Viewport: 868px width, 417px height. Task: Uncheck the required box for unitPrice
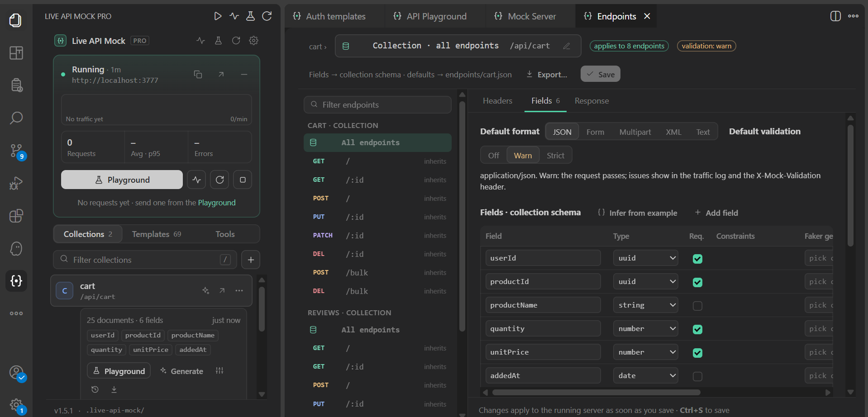coord(697,353)
